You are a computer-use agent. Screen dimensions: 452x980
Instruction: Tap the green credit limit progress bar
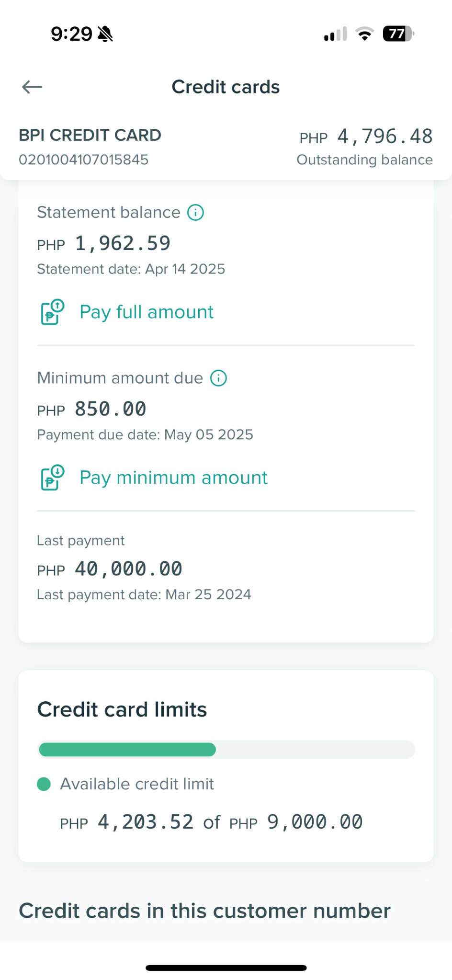pos(127,750)
